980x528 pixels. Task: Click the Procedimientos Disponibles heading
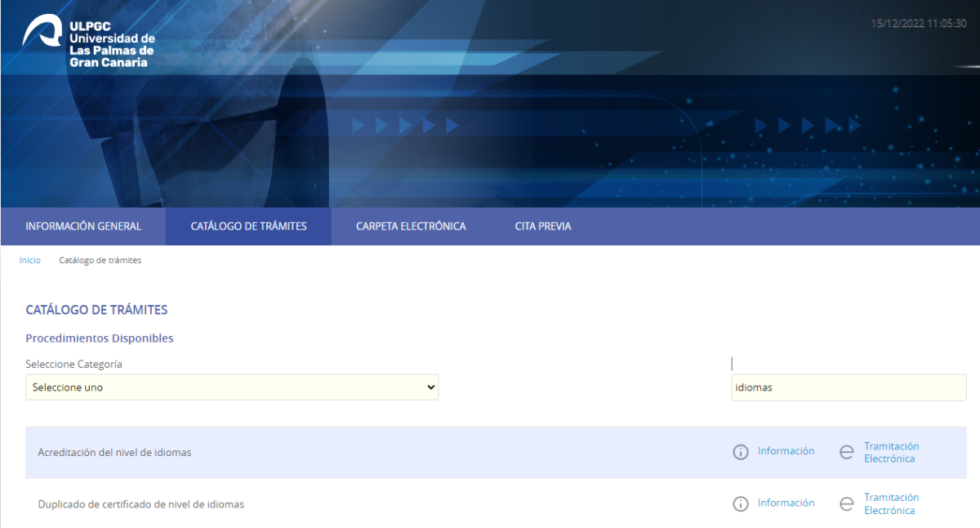(100, 338)
